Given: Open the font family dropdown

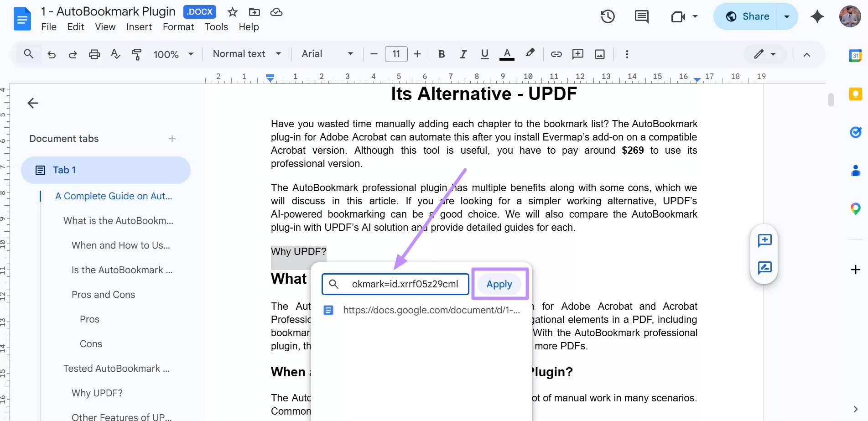Looking at the screenshot, I should pos(327,54).
